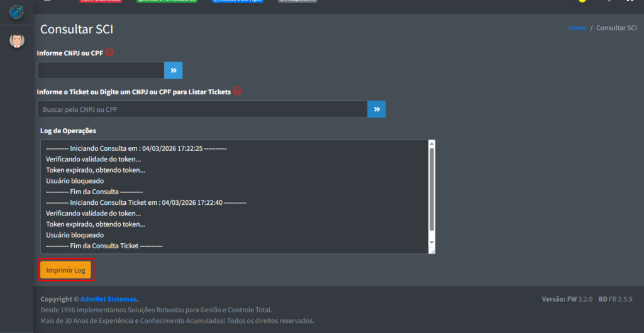
Task: Click the scrollbar thumb in Log de Operações
Action: coord(431,188)
